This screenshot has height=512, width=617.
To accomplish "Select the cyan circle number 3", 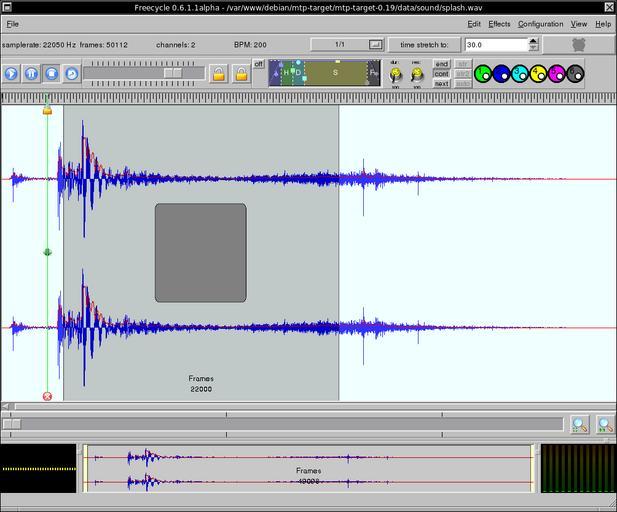I will tap(520, 73).
